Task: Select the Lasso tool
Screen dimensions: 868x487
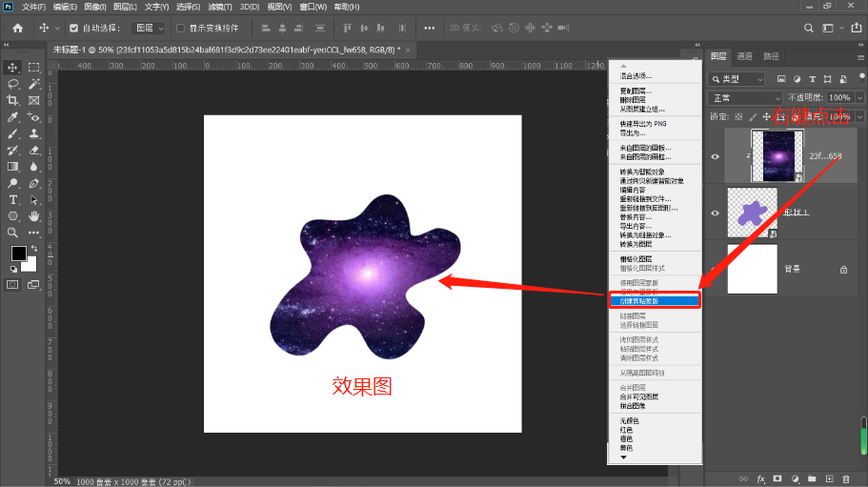Action: tap(12, 84)
